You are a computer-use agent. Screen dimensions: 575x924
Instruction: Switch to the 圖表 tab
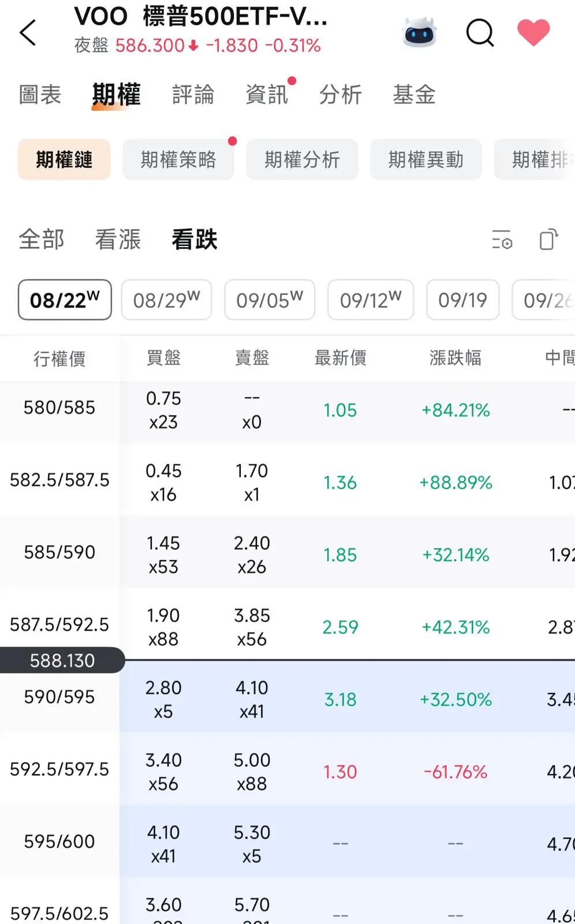[x=40, y=95]
